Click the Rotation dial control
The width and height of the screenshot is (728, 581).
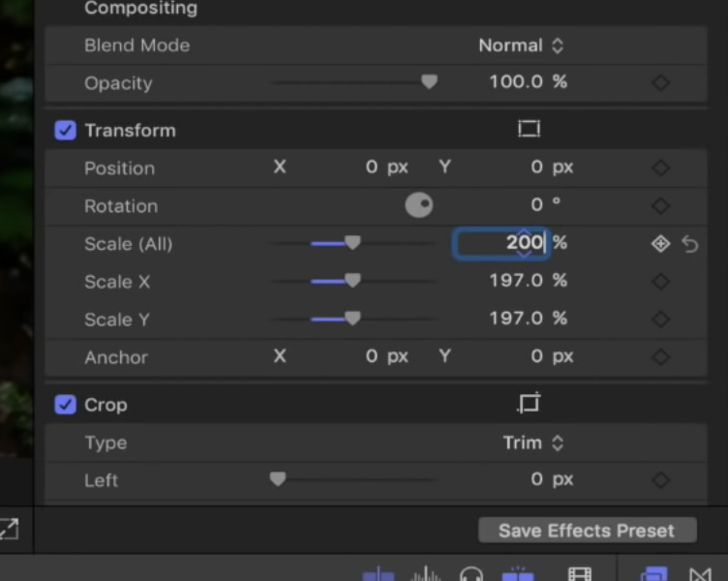[418, 205]
